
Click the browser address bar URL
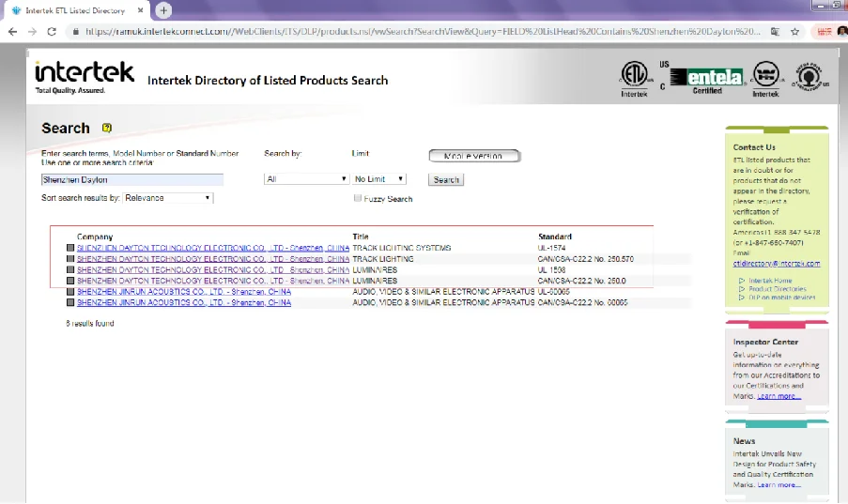tap(422, 32)
